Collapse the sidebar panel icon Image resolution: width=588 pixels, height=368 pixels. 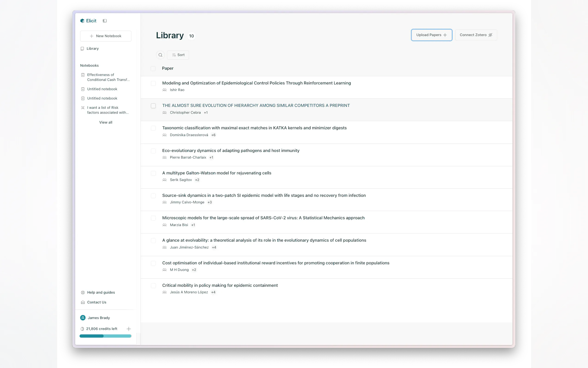[105, 21]
